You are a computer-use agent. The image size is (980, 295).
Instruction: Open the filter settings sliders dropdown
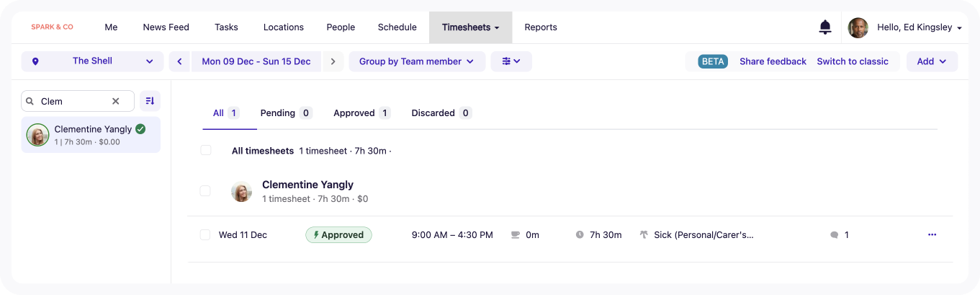[511, 61]
